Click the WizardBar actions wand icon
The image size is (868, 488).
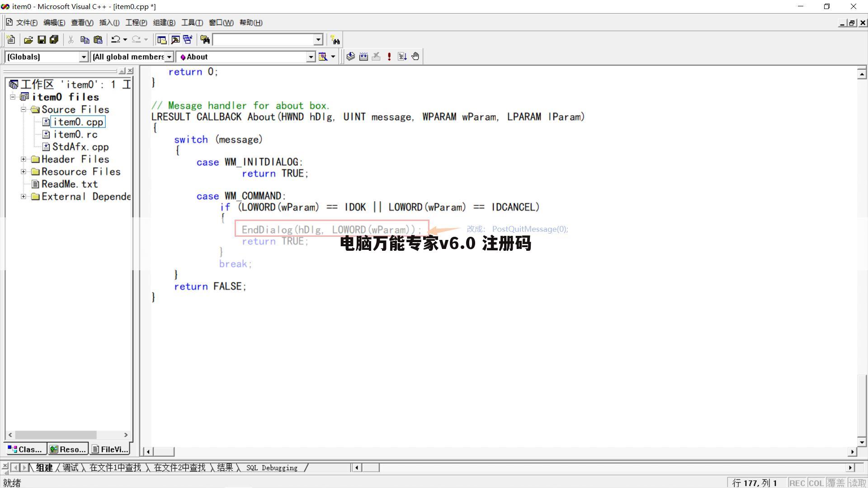point(323,57)
